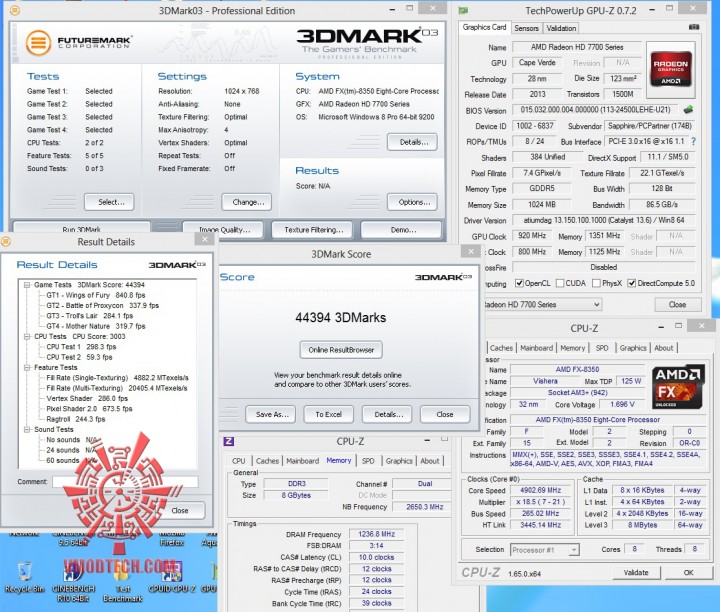Open the Processor #1 selection dropdown
The height and width of the screenshot is (612, 720).
click(545, 550)
